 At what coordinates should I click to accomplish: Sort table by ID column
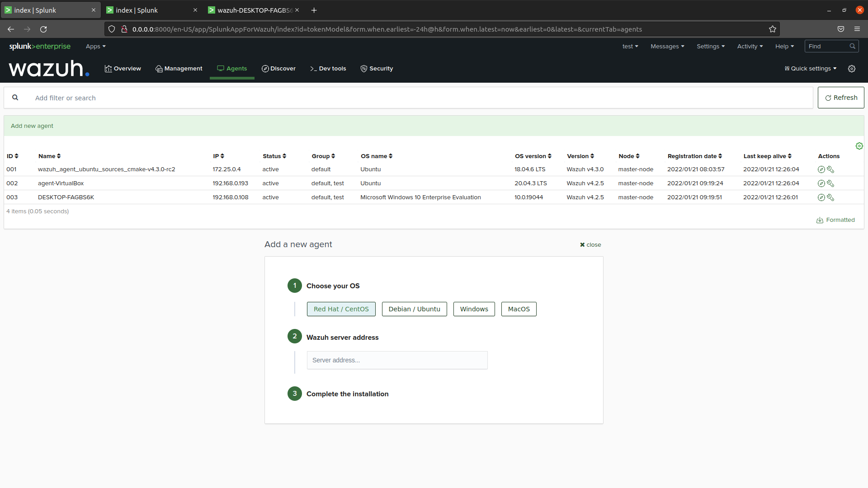pos(13,156)
